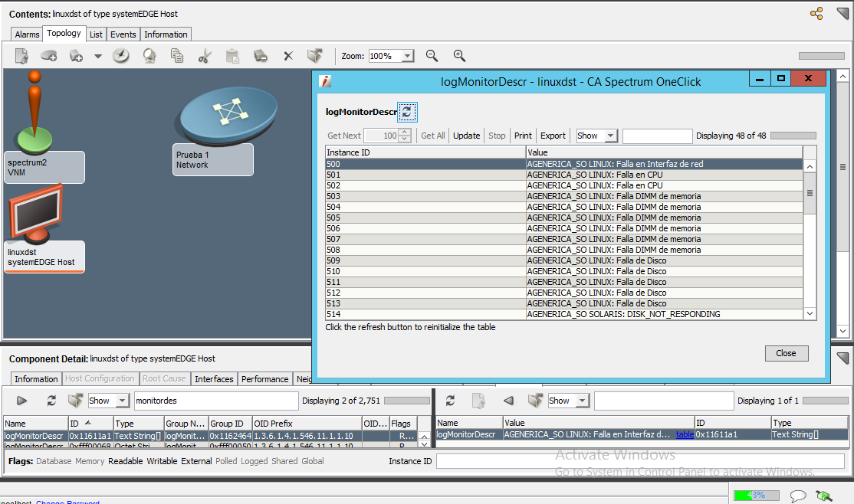The width and height of the screenshot is (854, 504).
Task: Click the table link in Value cell
Action: pyautogui.click(x=685, y=434)
